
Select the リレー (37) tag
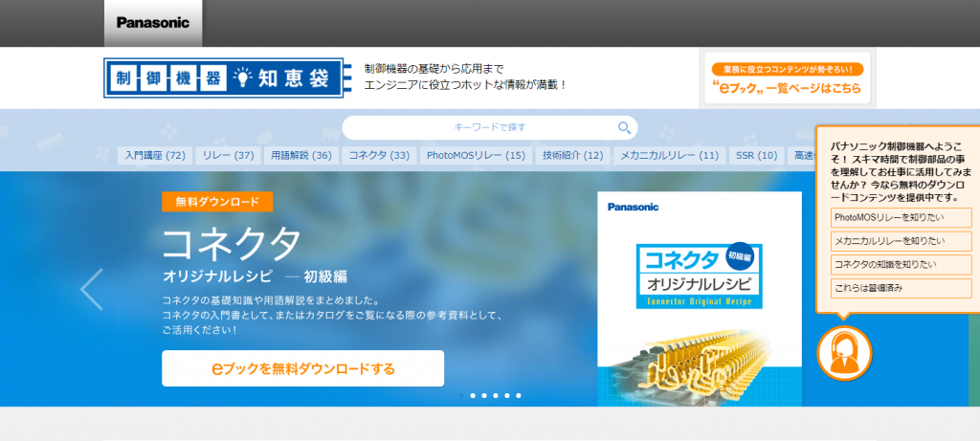click(228, 156)
